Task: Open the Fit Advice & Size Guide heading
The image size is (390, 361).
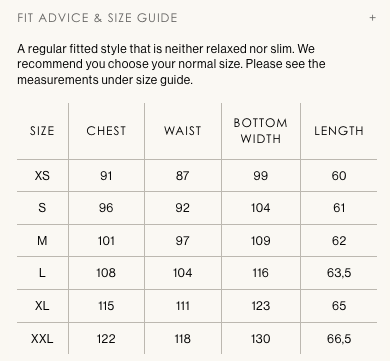Action: (x=97, y=18)
